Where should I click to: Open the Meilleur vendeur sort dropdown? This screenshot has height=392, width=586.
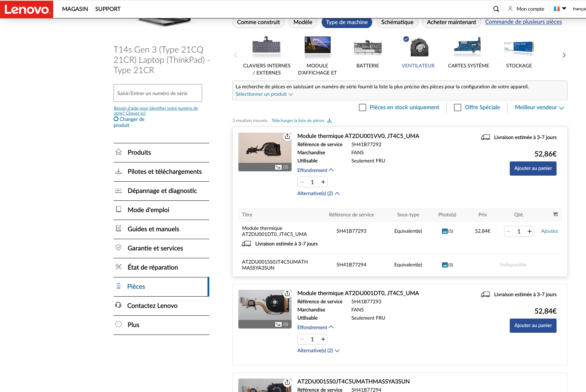click(x=539, y=107)
